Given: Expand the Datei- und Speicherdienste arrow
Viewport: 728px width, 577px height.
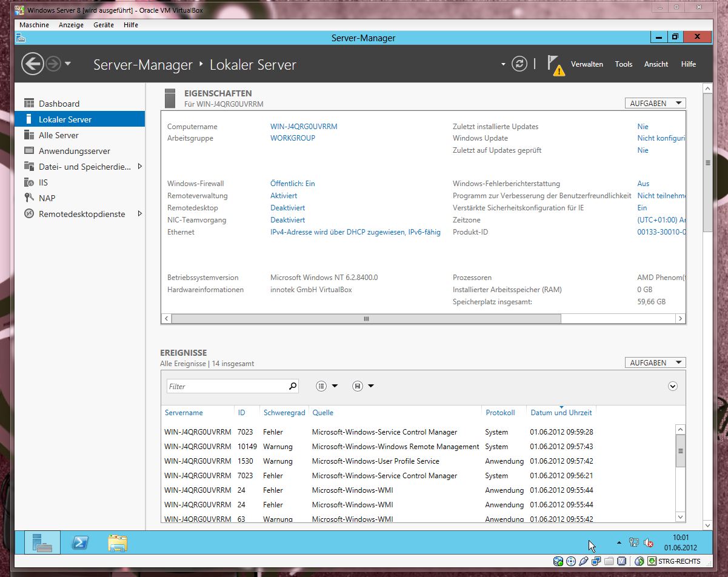Looking at the screenshot, I should pos(140,166).
